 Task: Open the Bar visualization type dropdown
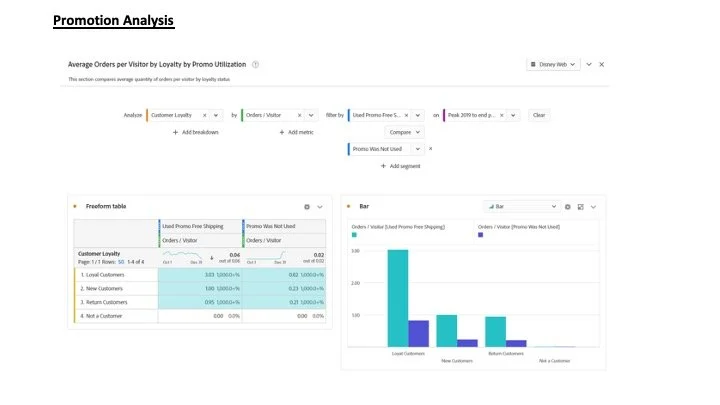(x=522, y=207)
